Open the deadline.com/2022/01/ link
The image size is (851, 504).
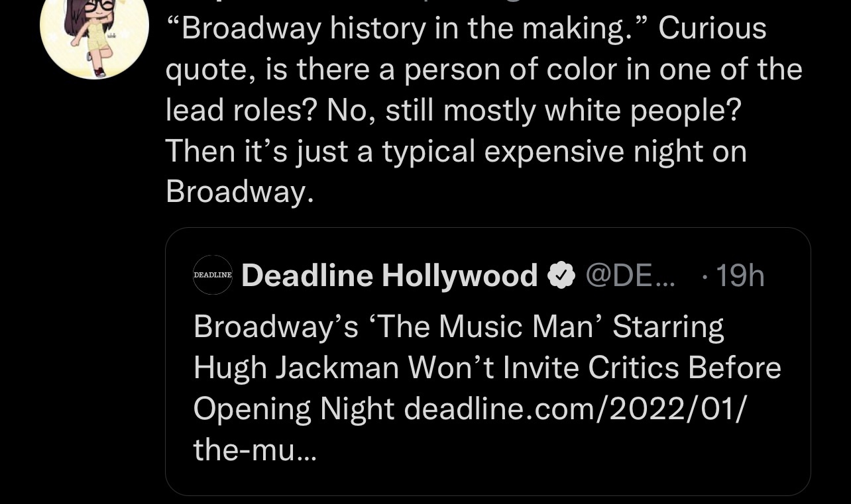575,409
